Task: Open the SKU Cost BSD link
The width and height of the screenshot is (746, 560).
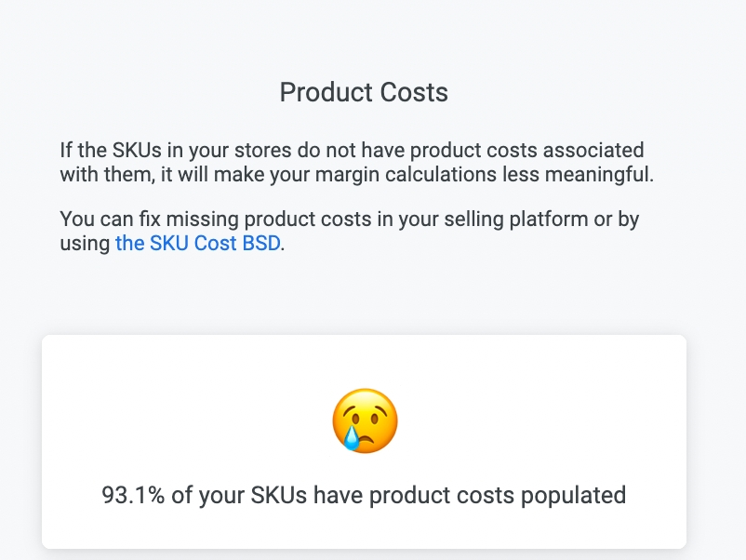Action: click(197, 244)
